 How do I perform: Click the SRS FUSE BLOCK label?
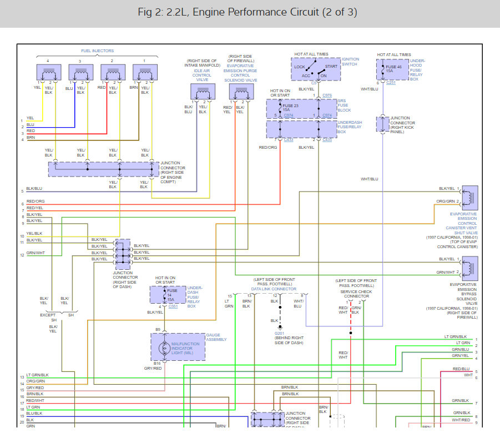click(344, 105)
